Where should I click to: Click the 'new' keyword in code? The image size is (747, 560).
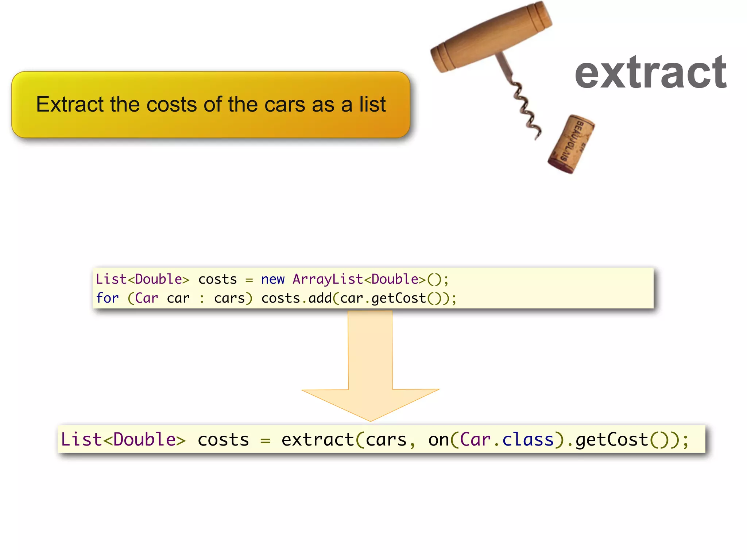click(x=272, y=279)
